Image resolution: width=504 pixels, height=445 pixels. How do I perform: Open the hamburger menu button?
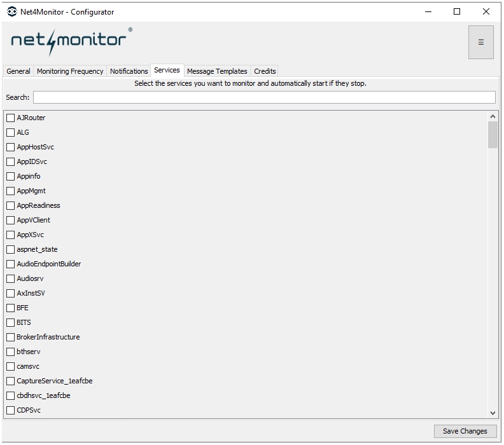pyautogui.click(x=480, y=42)
